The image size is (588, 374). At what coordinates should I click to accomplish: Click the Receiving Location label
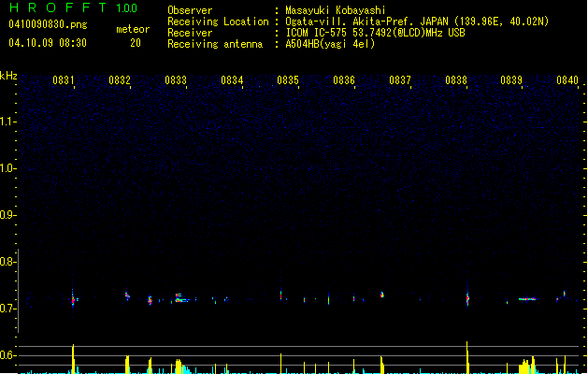218,22
